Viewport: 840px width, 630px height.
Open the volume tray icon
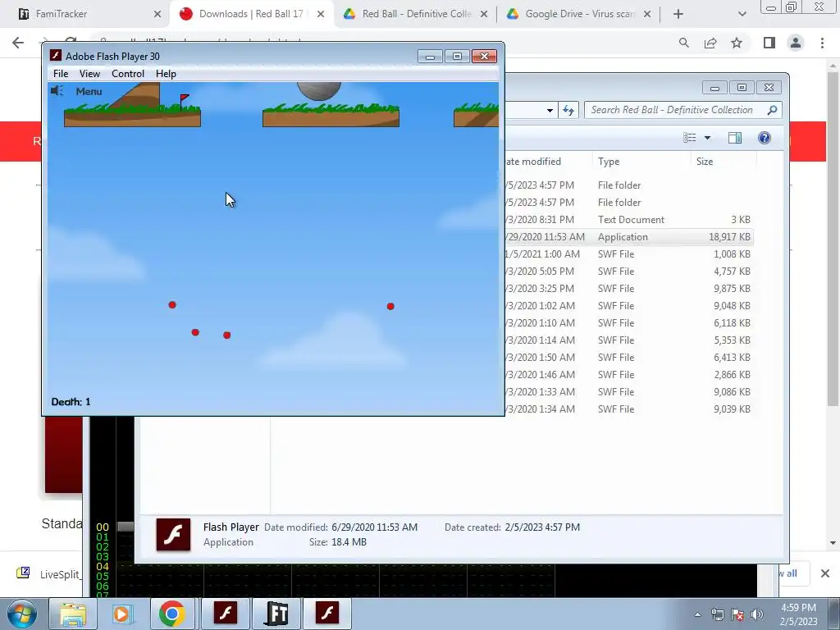pyautogui.click(x=757, y=614)
